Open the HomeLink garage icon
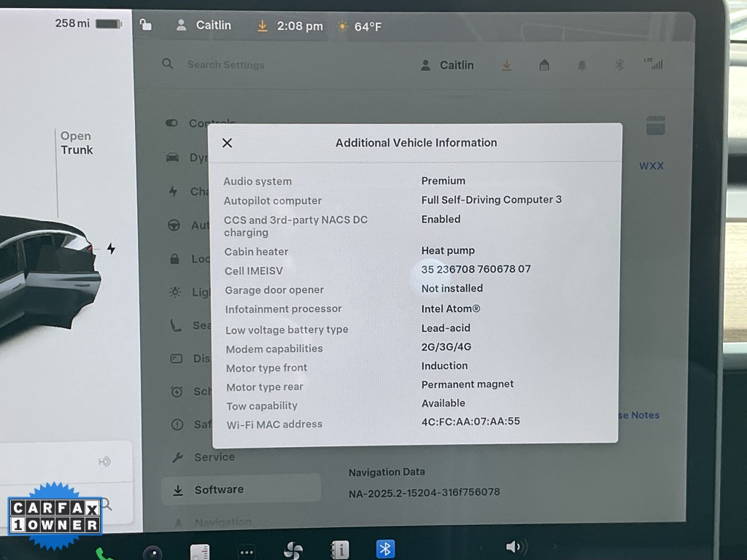This screenshot has height=560, width=747. pos(544,66)
